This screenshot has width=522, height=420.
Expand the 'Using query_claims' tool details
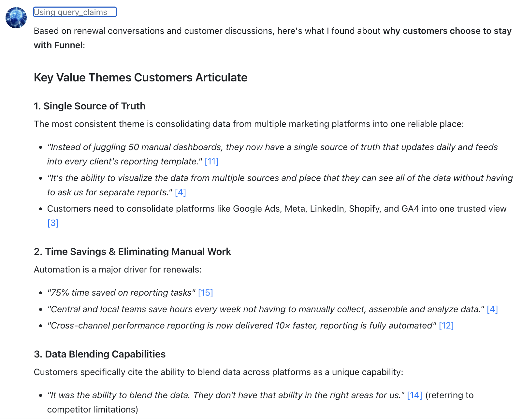pyautogui.click(x=75, y=12)
